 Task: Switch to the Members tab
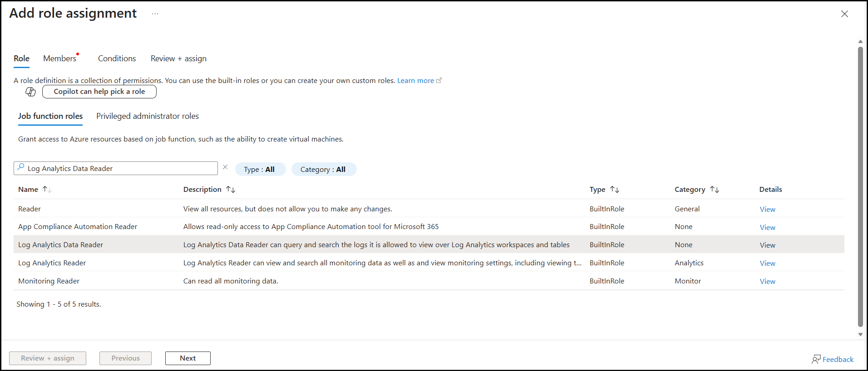(x=59, y=59)
